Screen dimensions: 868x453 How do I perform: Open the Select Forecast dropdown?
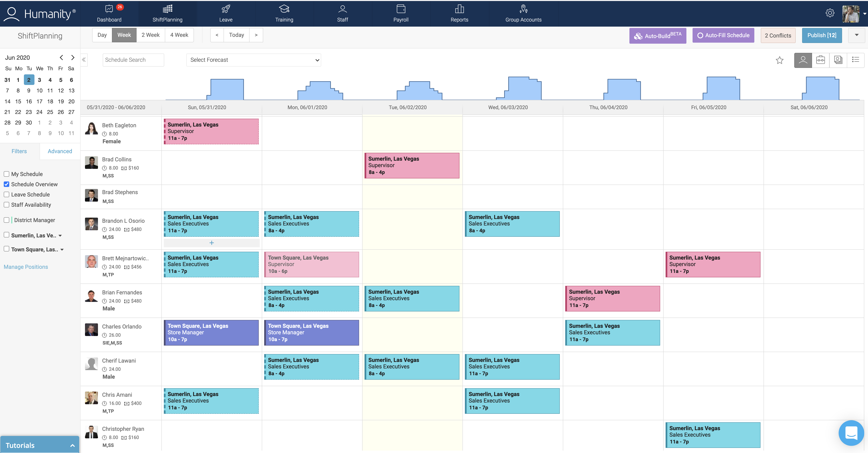253,60
